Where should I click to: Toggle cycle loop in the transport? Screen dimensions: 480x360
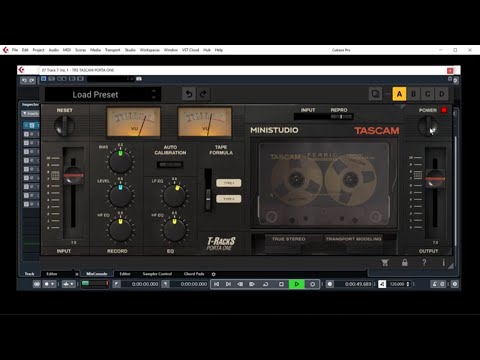(x=266, y=284)
